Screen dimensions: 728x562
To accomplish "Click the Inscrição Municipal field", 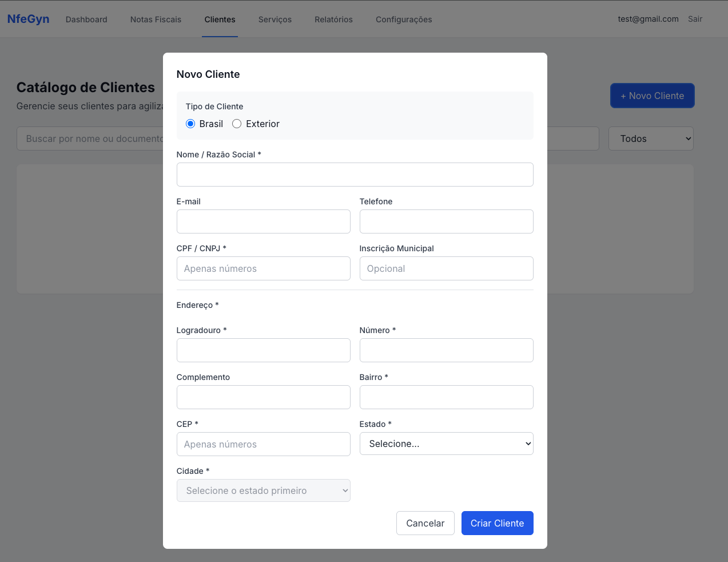I will pos(446,268).
